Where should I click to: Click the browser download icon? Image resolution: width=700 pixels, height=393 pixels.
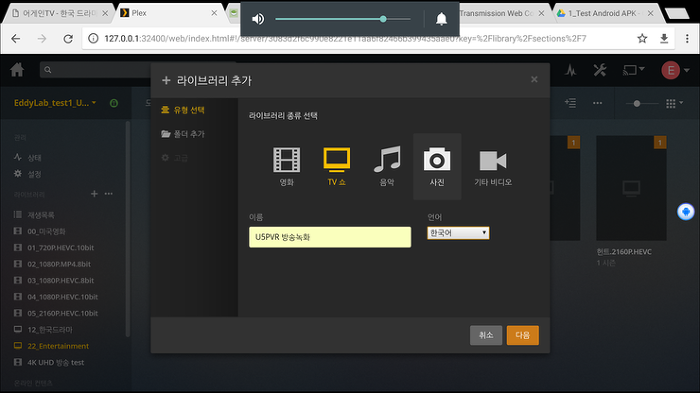[x=664, y=38]
